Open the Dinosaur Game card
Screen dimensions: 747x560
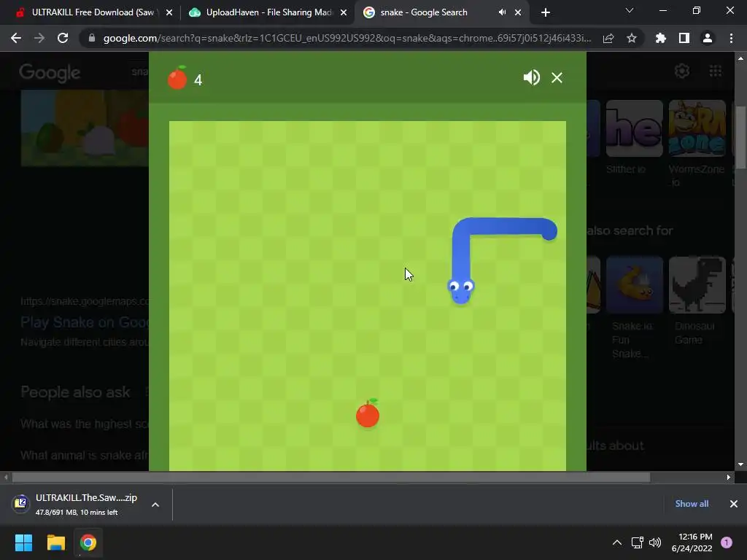pyautogui.click(x=697, y=302)
